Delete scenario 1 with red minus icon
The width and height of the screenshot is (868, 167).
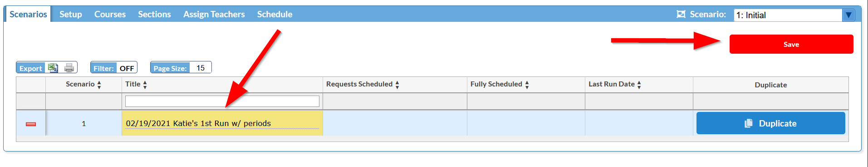(31, 124)
